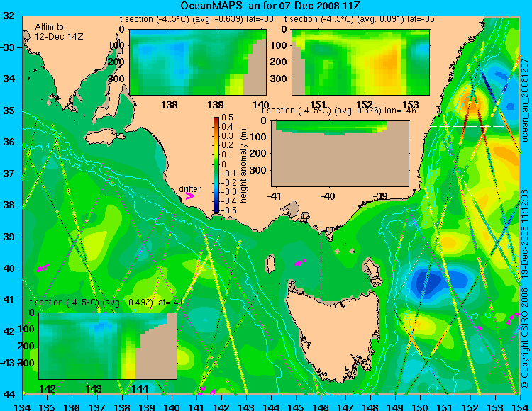
Task: Click the 139 tick in the lat=-38 inset
Action: pos(216,104)
